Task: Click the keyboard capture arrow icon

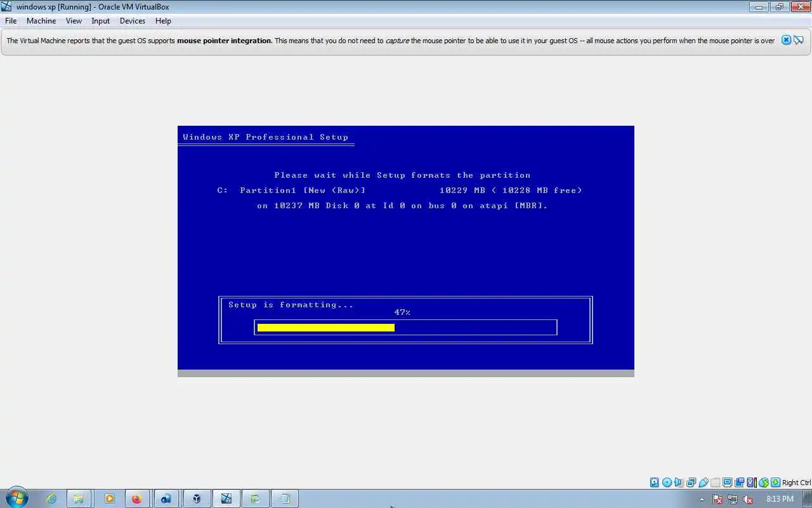Action: coord(775,483)
